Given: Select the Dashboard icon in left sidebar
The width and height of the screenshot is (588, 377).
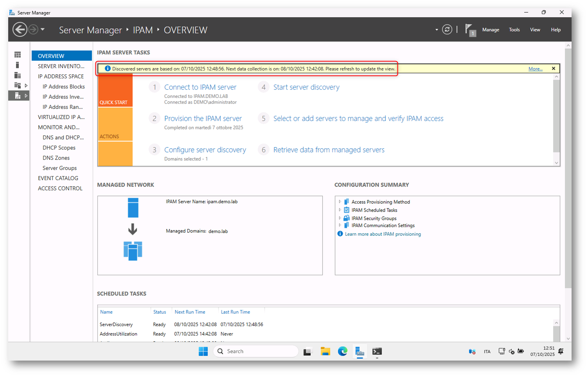Looking at the screenshot, I should pyautogui.click(x=18, y=55).
